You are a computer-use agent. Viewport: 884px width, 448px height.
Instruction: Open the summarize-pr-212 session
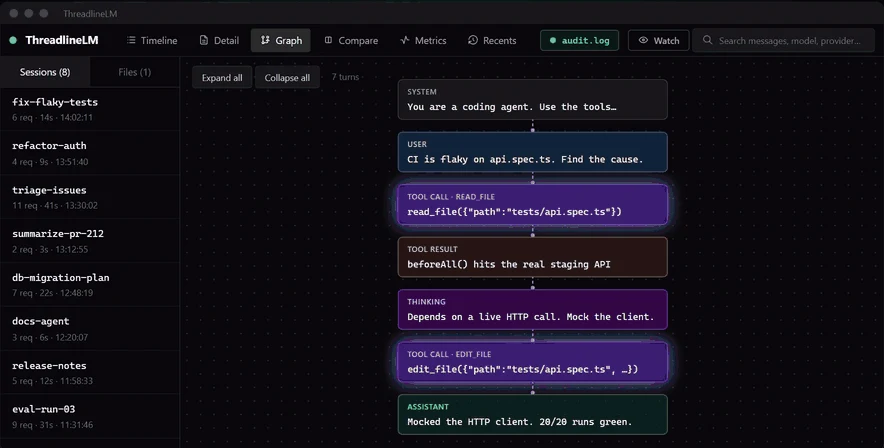[x=90, y=241]
